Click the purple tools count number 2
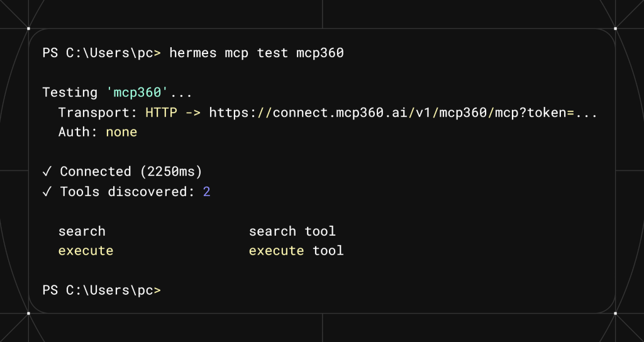The image size is (644, 342). (x=206, y=192)
